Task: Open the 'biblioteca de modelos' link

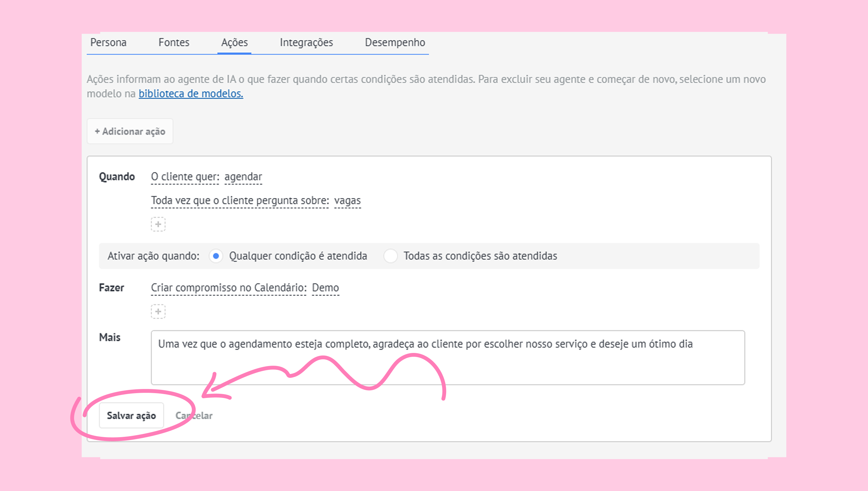Action: 191,93
